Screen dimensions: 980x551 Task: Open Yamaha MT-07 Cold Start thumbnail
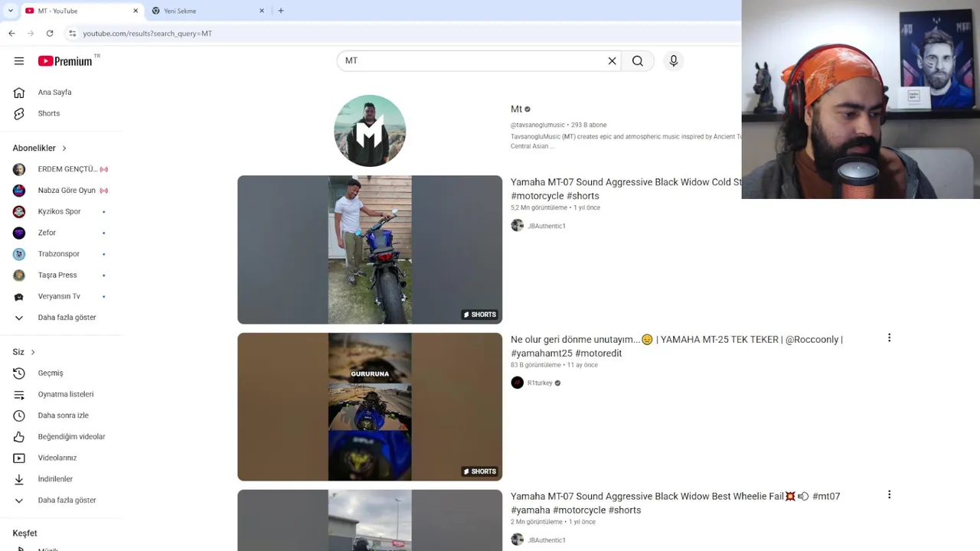[x=370, y=249]
